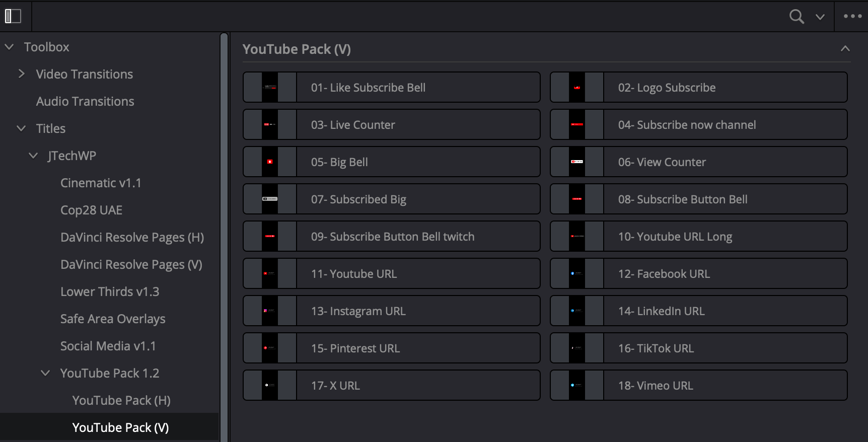Select the 16- TikTok URL template
Image resolution: width=868 pixels, height=442 pixels.
pyautogui.click(x=698, y=348)
